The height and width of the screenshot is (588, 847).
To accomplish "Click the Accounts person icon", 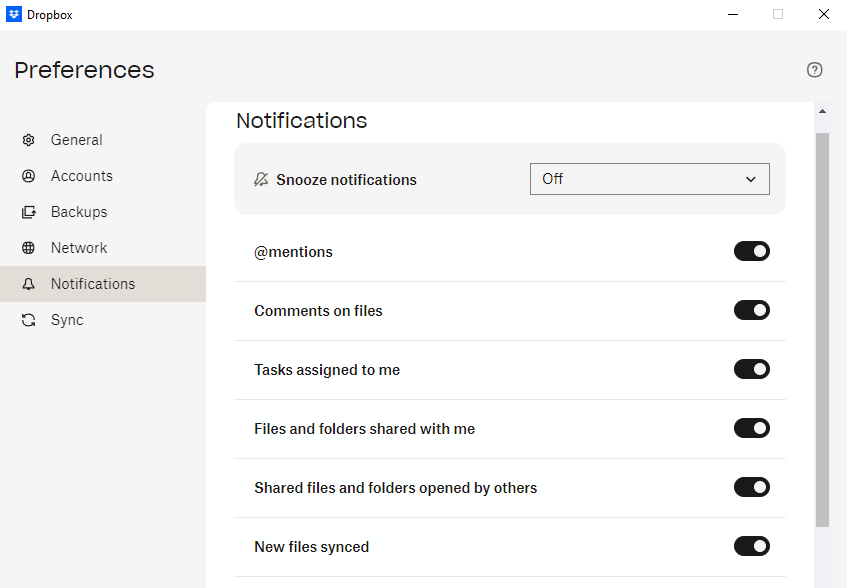I will coord(28,175).
